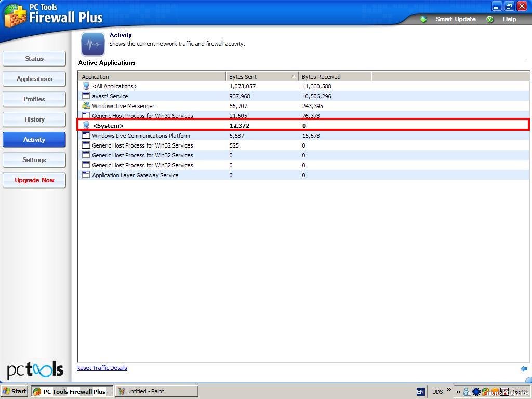Viewport: 532px width, 399px height.
Task: Open the Windows Start menu
Action: tap(15, 391)
